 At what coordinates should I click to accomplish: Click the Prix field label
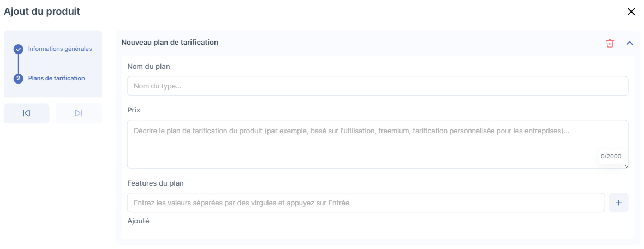[134, 110]
